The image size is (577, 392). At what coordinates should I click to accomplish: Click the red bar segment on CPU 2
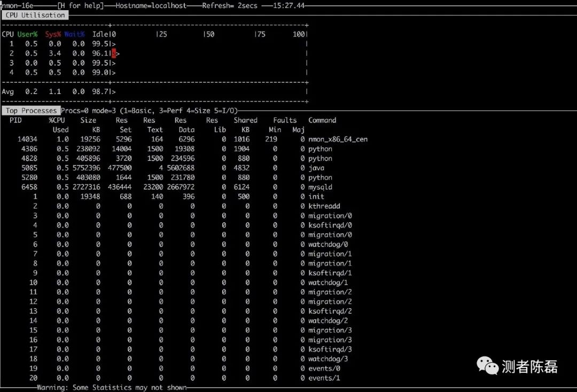(x=114, y=53)
